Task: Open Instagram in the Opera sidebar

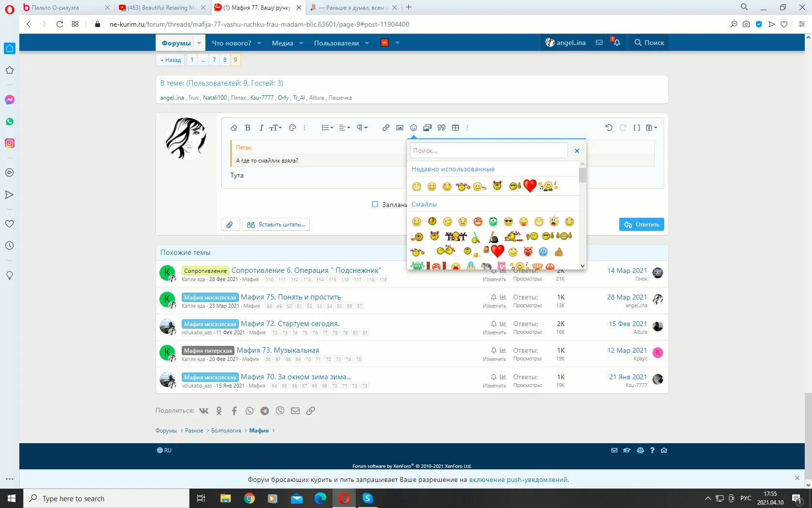Action: [10, 143]
